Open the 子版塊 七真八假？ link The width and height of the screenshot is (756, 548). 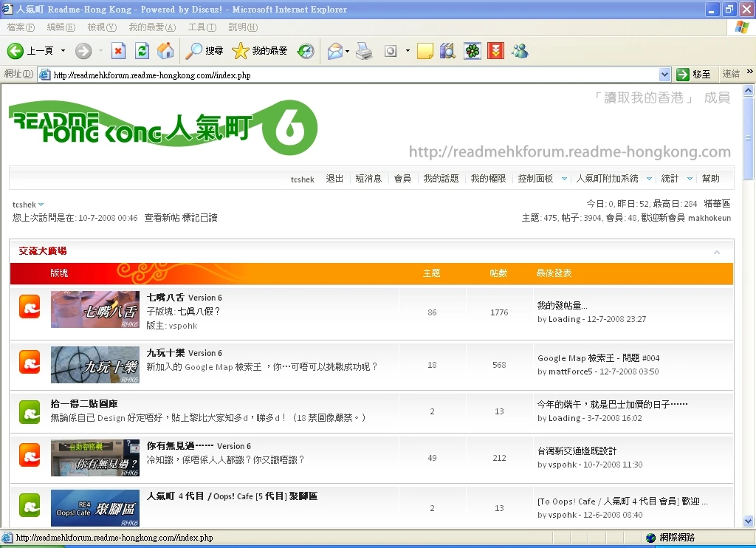(x=199, y=311)
